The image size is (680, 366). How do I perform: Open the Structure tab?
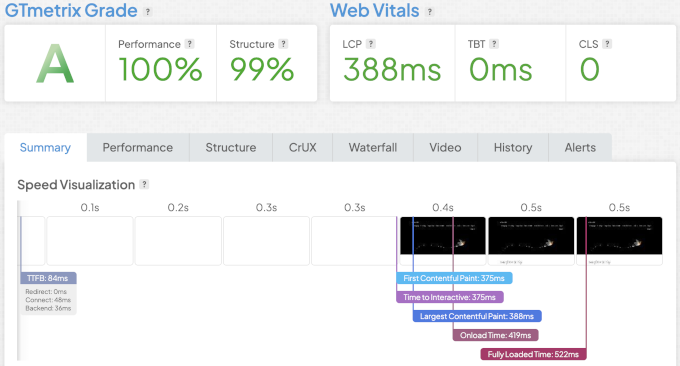pyautogui.click(x=231, y=147)
